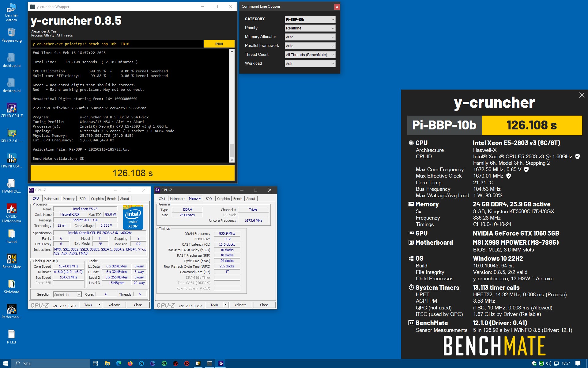The height and width of the screenshot is (368, 588).
Task: Open the Skrivbord desktop shortcut
Action: [12, 286]
